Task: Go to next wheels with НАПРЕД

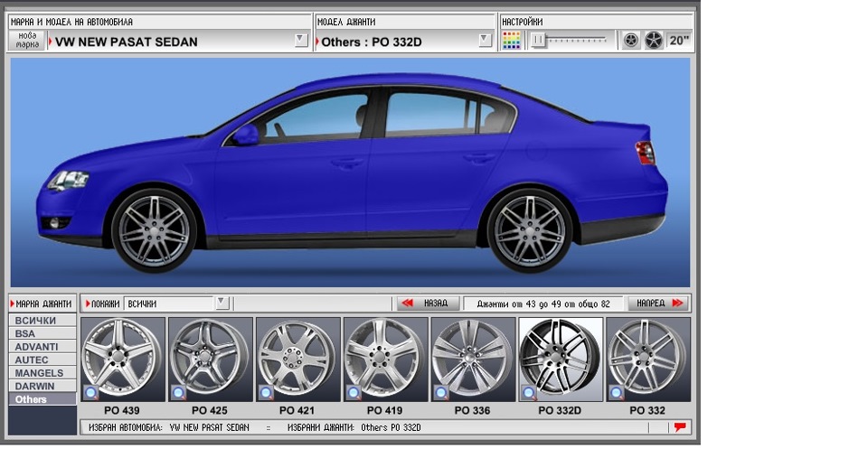Action: 657,304
